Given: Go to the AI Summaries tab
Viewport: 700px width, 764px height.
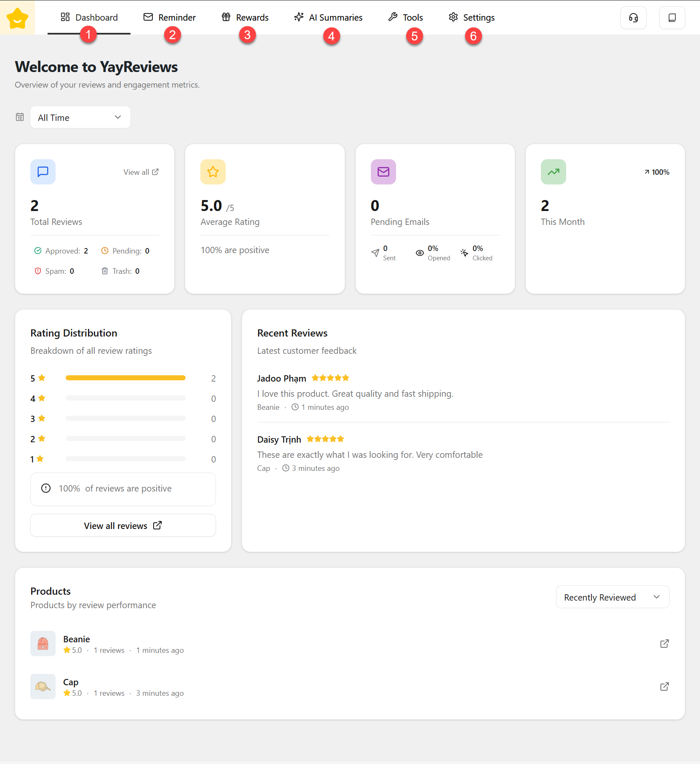Looking at the screenshot, I should click(x=328, y=18).
